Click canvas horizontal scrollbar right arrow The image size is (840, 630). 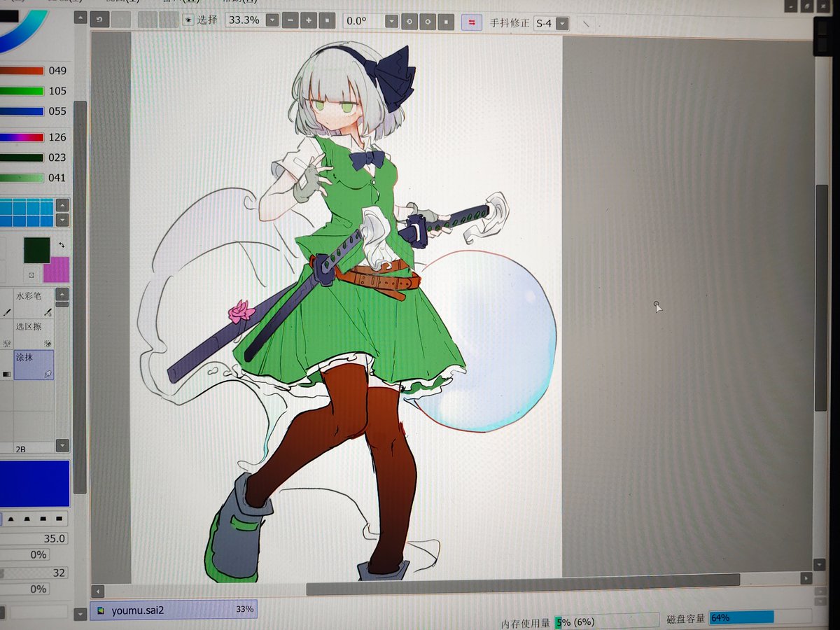[806, 579]
